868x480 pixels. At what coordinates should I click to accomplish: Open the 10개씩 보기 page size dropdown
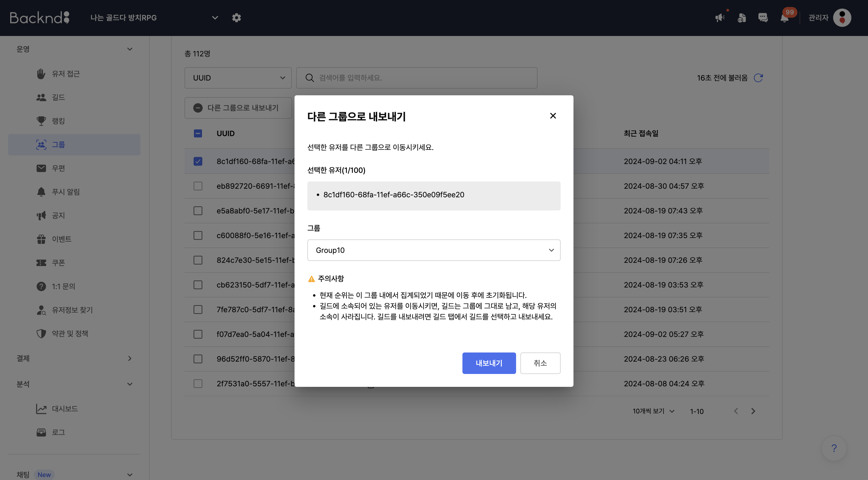[653, 411]
